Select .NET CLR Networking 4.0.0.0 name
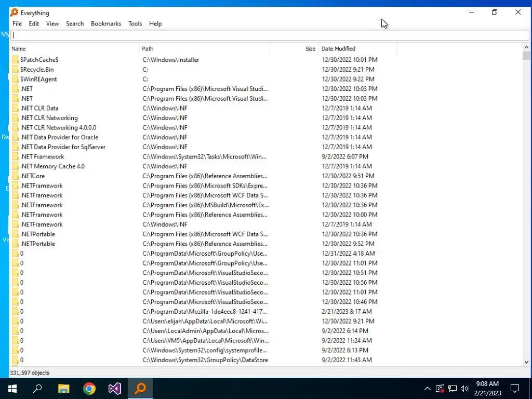532x399 pixels. (58, 128)
